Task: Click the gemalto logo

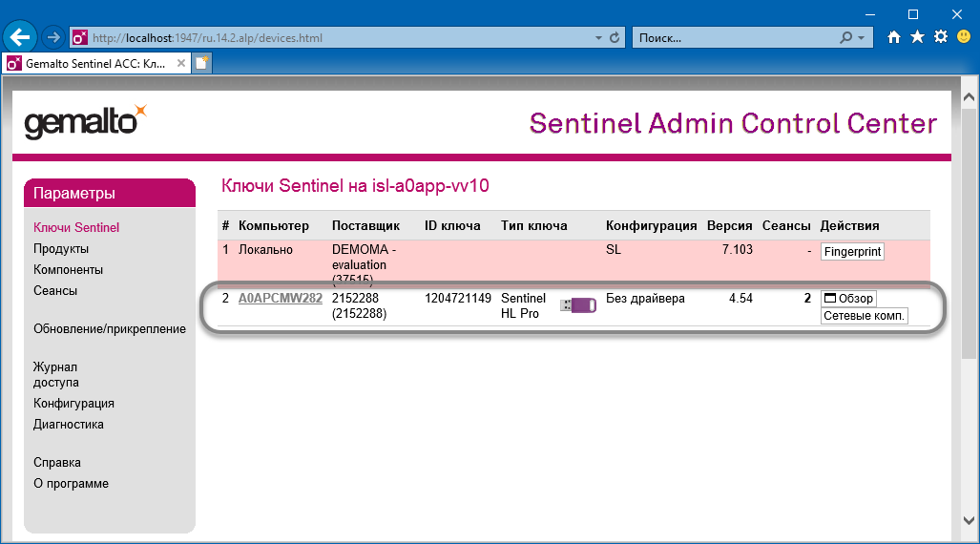Action: (86, 121)
